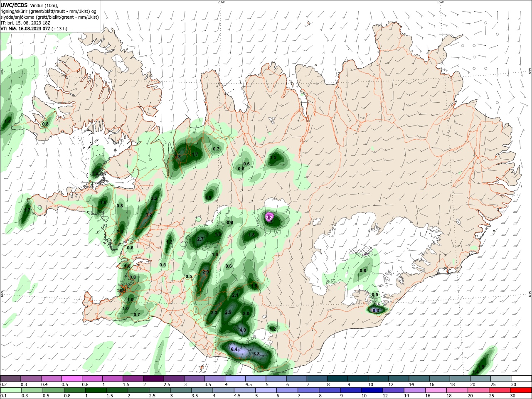Click the 6.6 precipitation value on the map
Viewport: 532px width, 399px height.
click(x=375, y=310)
